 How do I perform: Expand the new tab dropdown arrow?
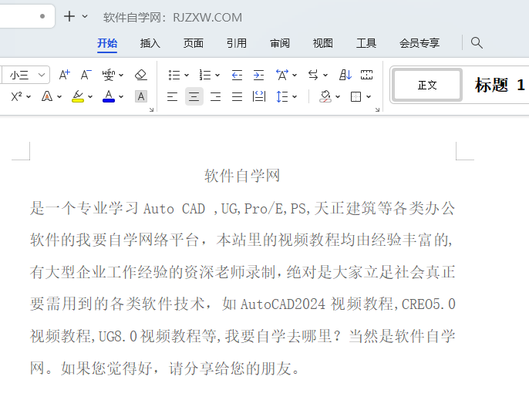tap(85, 16)
